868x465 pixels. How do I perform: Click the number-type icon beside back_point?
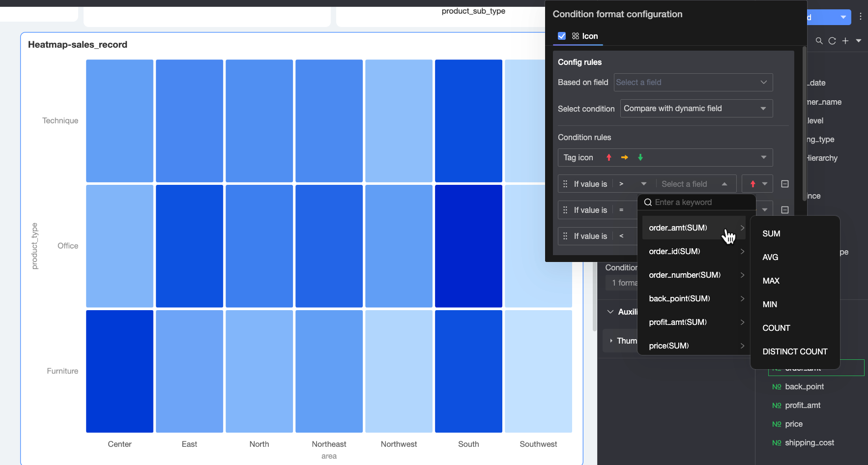[777, 387]
